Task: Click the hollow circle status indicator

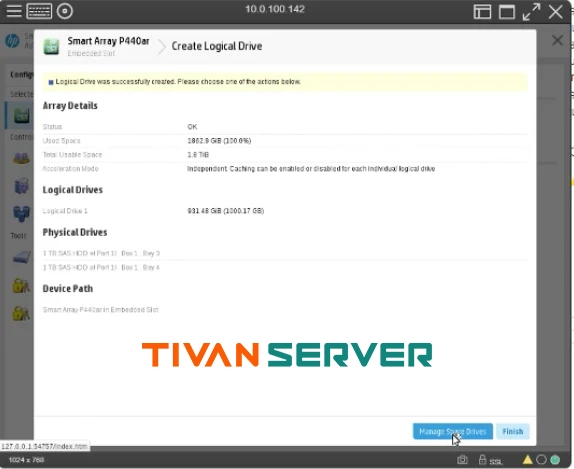Action: pyautogui.click(x=541, y=459)
